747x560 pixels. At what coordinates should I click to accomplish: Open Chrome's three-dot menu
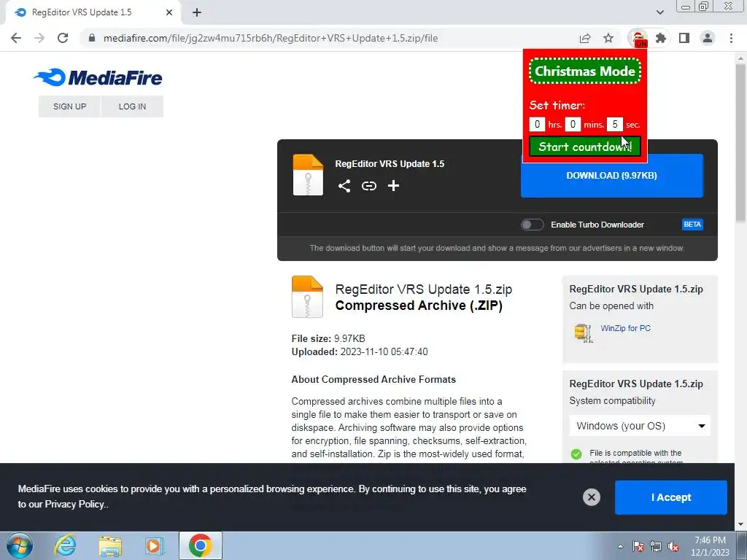coord(731,38)
